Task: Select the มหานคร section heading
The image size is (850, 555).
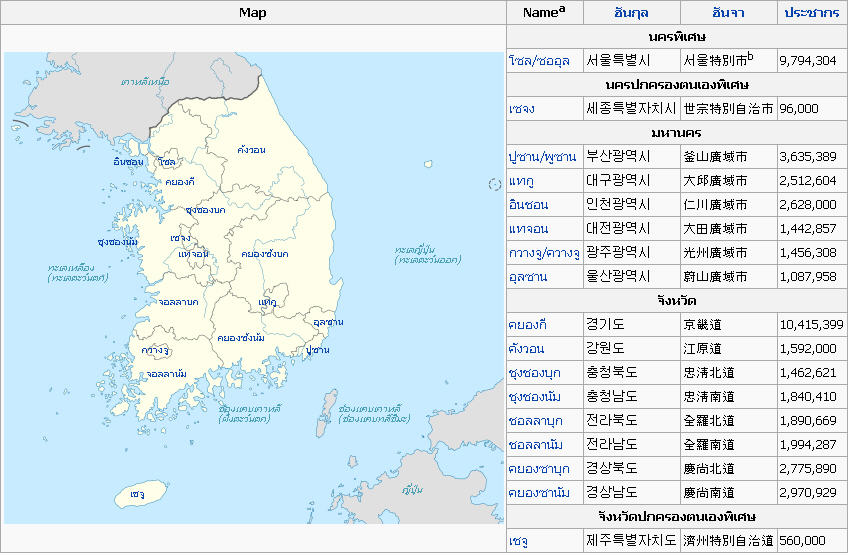Action: [x=677, y=133]
